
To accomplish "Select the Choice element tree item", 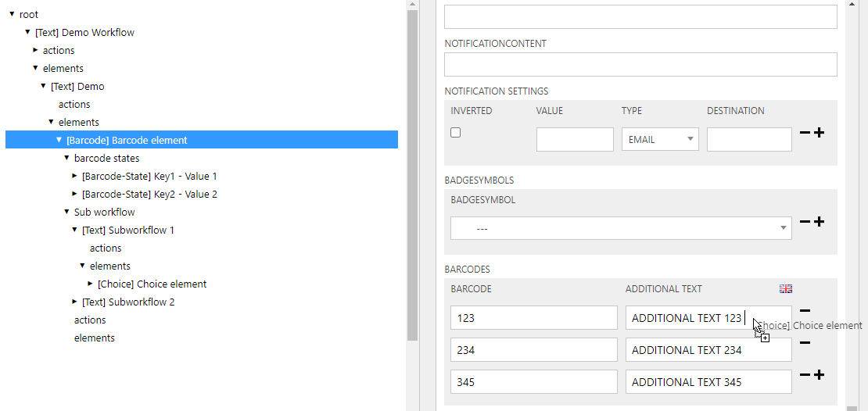I will pyautogui.click(x=152, y=284).
